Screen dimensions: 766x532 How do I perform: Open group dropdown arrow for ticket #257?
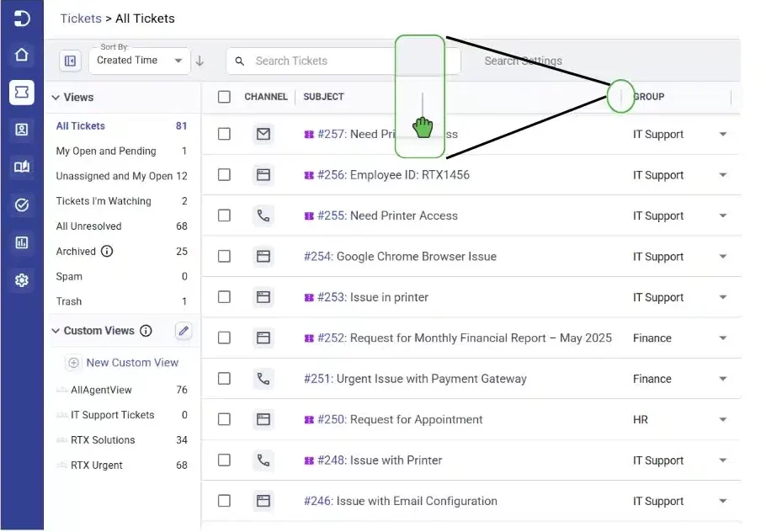tap(723, 134)
